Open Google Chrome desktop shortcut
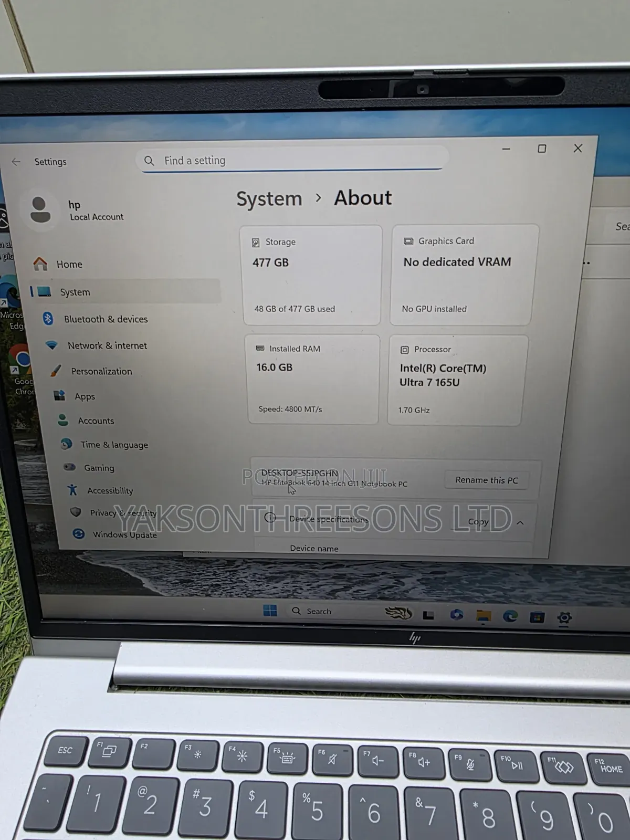Screen dimensions: 630x840 coord(22,370)
